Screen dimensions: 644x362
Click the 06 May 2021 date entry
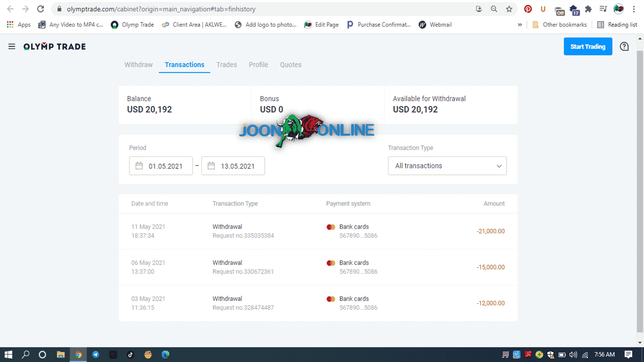click(148, 263)
